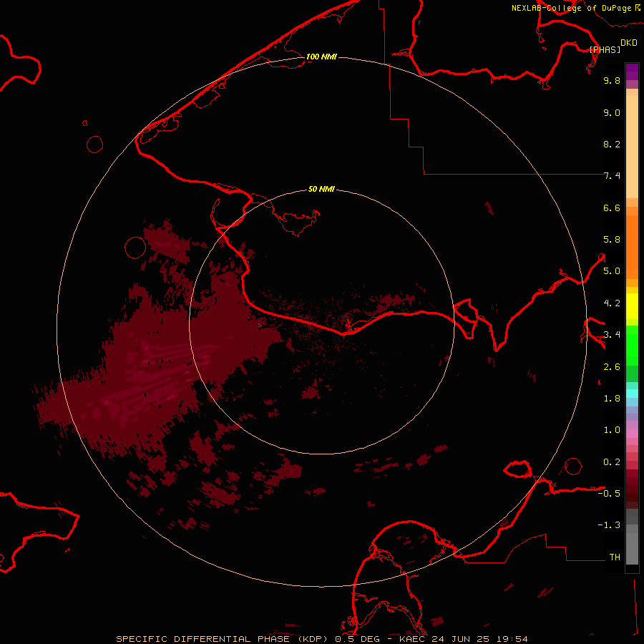Click the 1.8 value on the color scale
Screen dimensions: 644x644
(x=612, y=399)
